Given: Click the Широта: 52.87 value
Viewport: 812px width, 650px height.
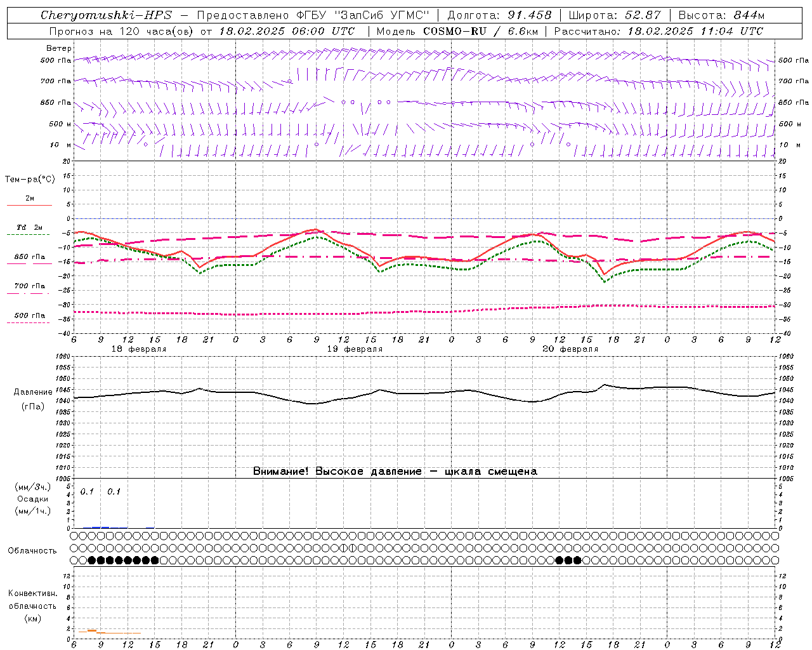Looking at the screenshot, I should click(615, 15).
